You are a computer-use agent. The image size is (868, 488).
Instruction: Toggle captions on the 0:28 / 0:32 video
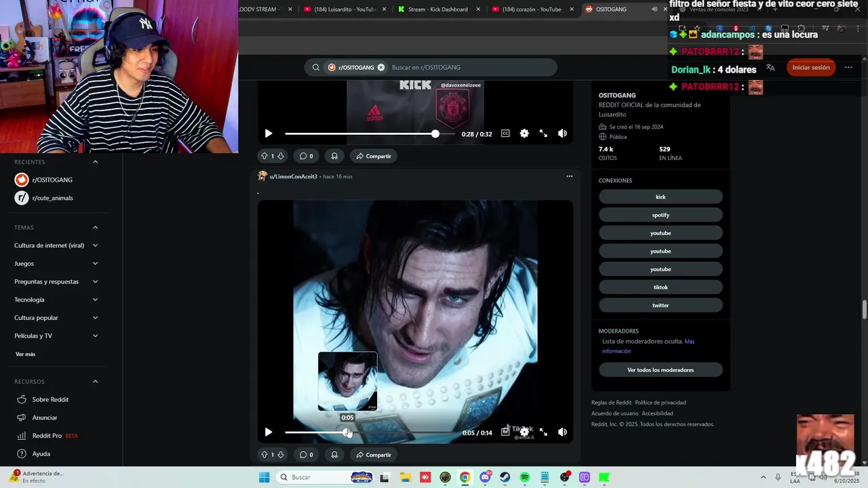[505, 134]
